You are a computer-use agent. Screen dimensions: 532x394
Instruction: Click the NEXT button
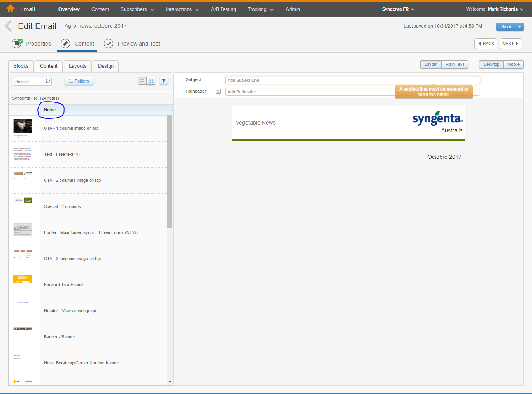pos(511,44)
